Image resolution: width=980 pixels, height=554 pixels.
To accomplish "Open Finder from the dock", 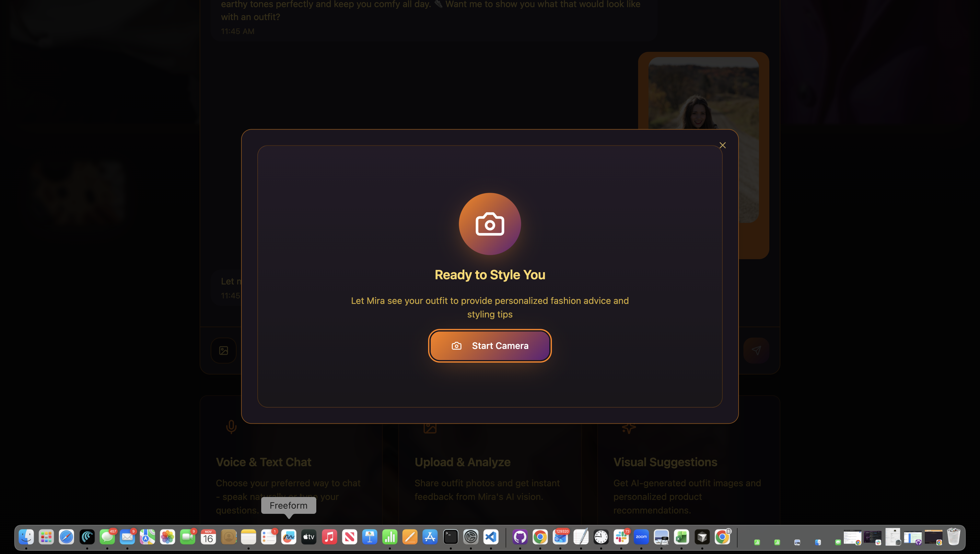I will pos(26,537).
